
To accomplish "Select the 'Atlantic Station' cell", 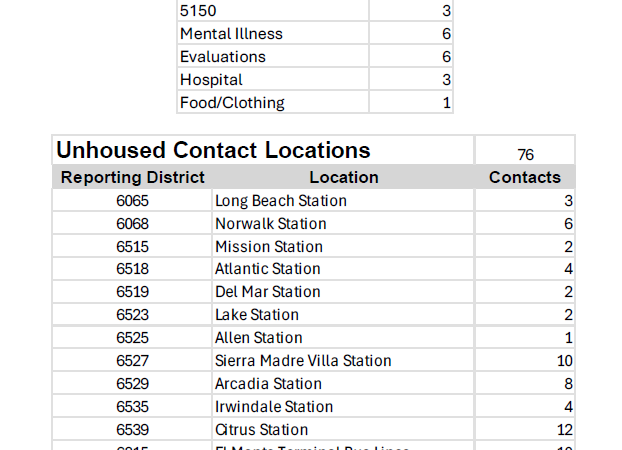I will pos(267,269).
